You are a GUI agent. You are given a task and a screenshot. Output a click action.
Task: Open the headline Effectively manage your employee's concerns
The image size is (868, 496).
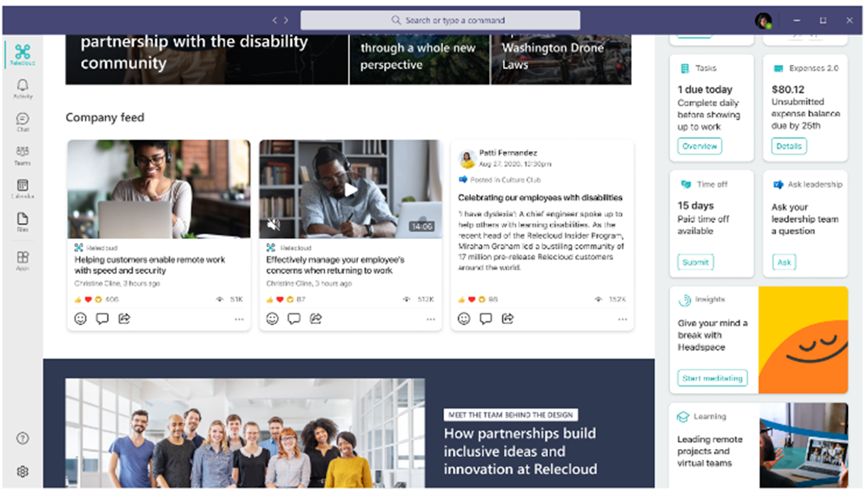click(335, 265)
